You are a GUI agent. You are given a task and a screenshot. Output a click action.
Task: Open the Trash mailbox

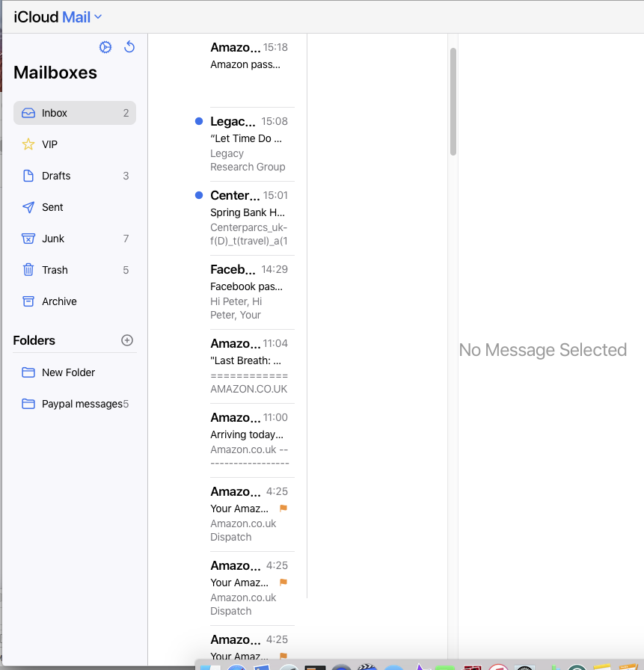point(75,270)
